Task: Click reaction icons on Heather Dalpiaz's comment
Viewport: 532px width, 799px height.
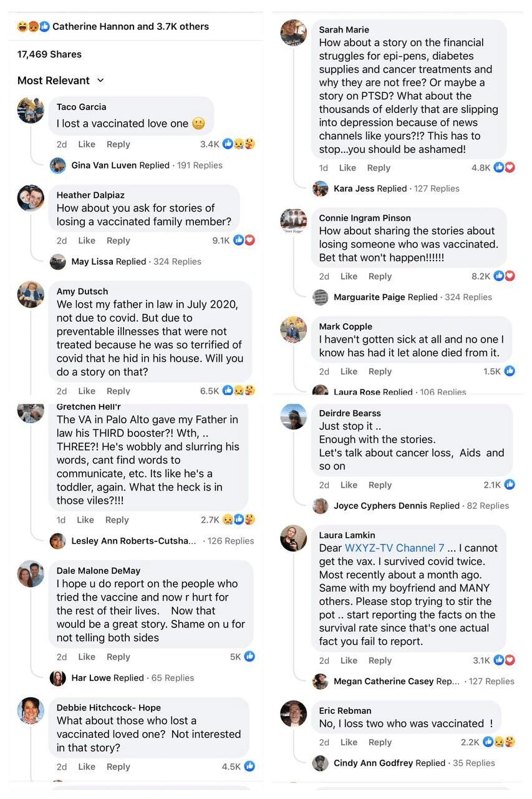Action: pyautogui.click(x=244, y=240)
